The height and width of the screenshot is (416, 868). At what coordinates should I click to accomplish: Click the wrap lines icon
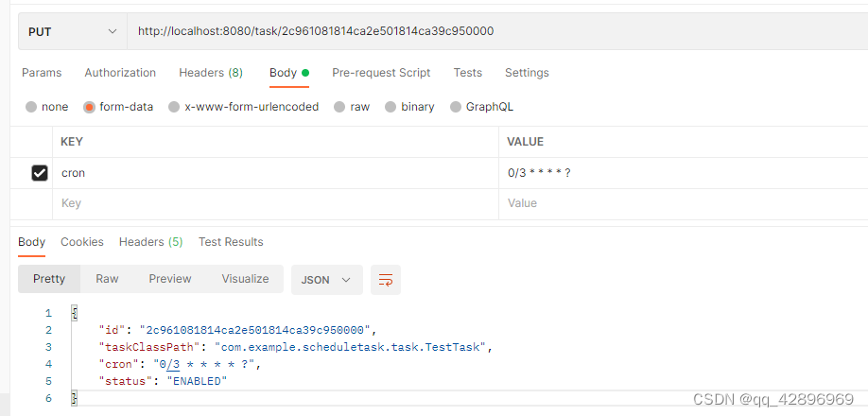(x=386, y=280)
